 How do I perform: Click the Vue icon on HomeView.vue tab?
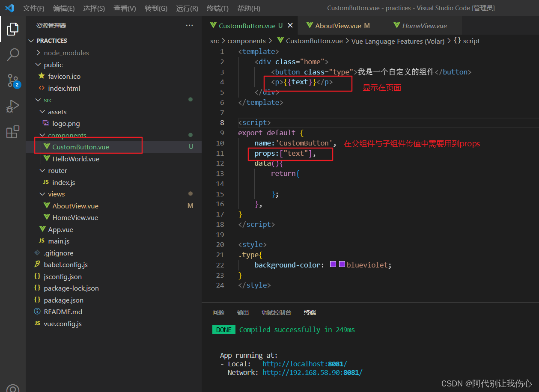[x=396, y=26]
